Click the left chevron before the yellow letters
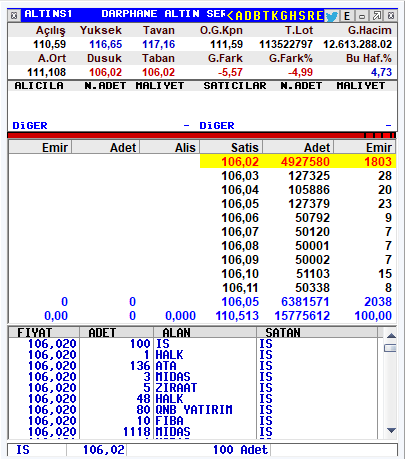405x459 pixels. (231, 16)
